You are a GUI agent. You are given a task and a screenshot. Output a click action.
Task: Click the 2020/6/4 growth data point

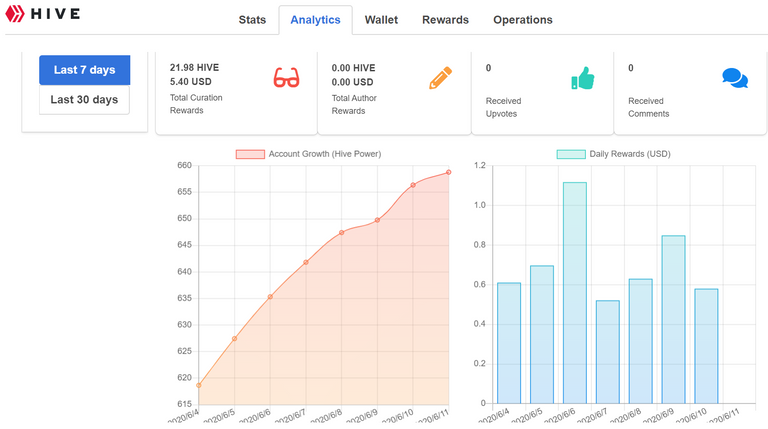[x=199, y=385]
